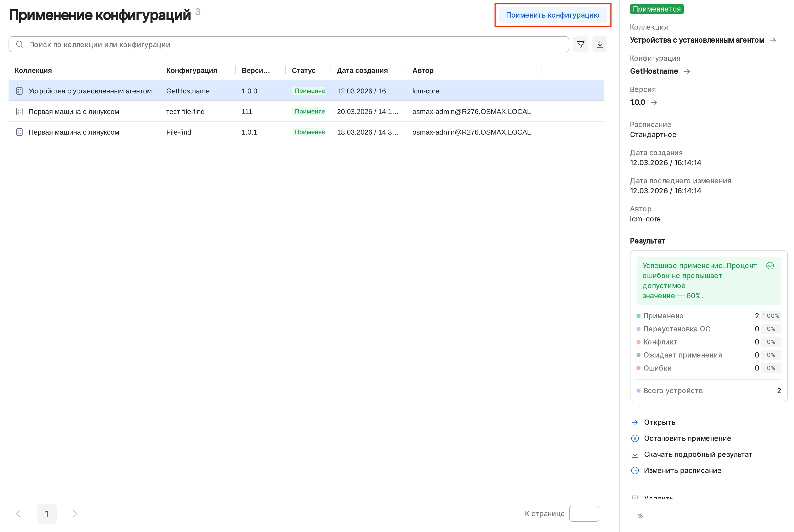Click the download icon beside «Скачать подробный результат»
This screenshot has height=532, width=794.
(x=635, y=454)
